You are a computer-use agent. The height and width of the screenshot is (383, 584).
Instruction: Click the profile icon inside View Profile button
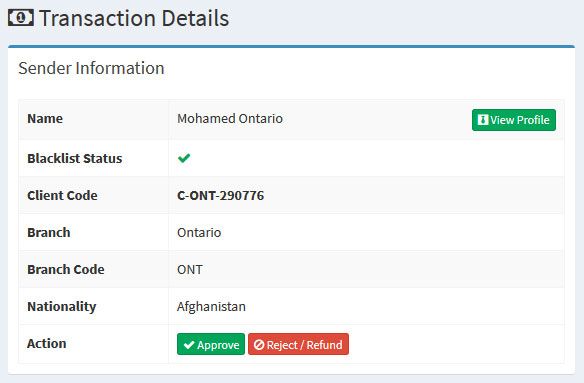(x=483, y=120)
